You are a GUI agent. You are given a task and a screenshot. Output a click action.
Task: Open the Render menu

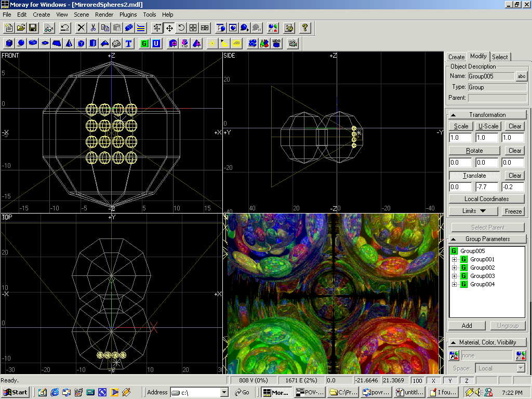tap(104, 15)
